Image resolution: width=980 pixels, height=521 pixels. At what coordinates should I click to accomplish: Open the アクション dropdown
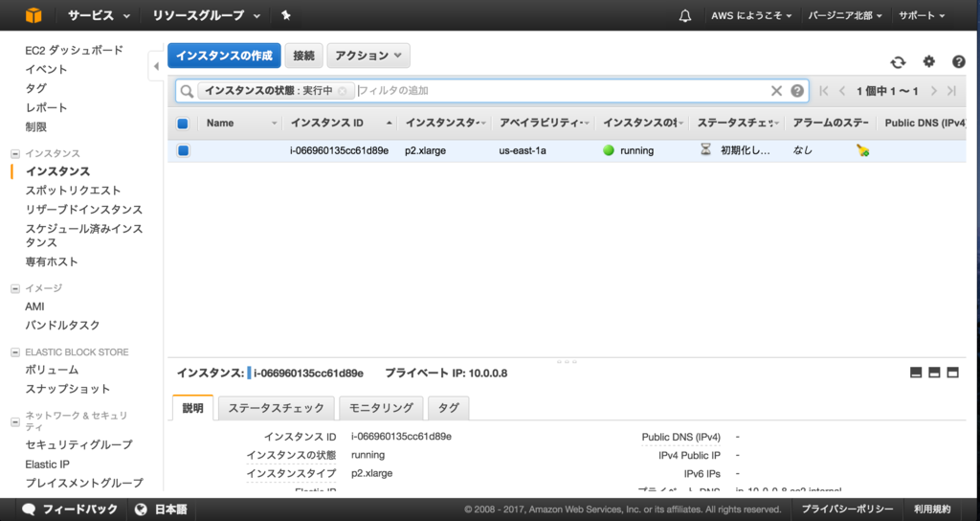click(368, 56)
